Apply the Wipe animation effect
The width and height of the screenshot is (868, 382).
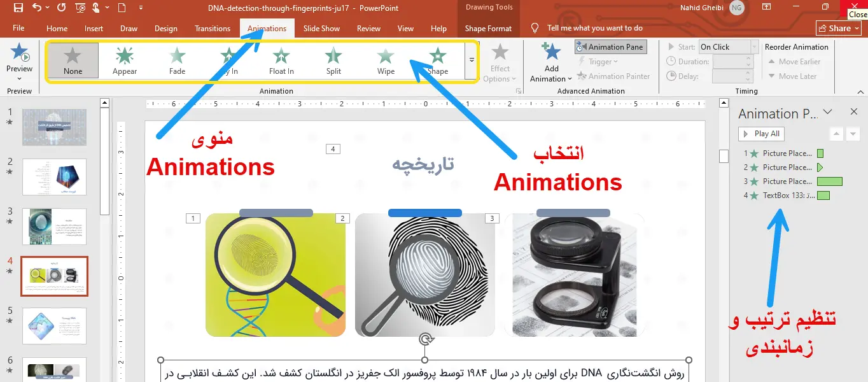386,60
